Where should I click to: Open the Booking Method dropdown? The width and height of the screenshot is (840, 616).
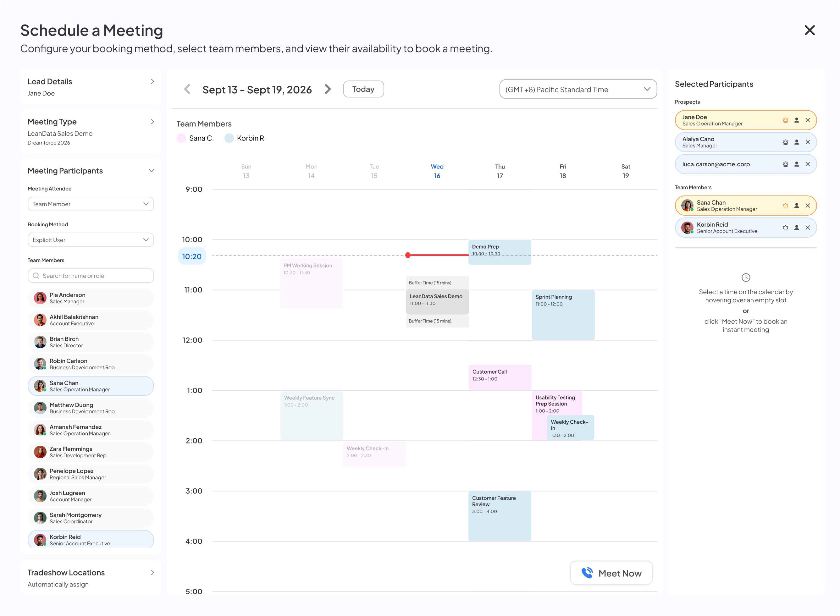[x=91, y=240]
